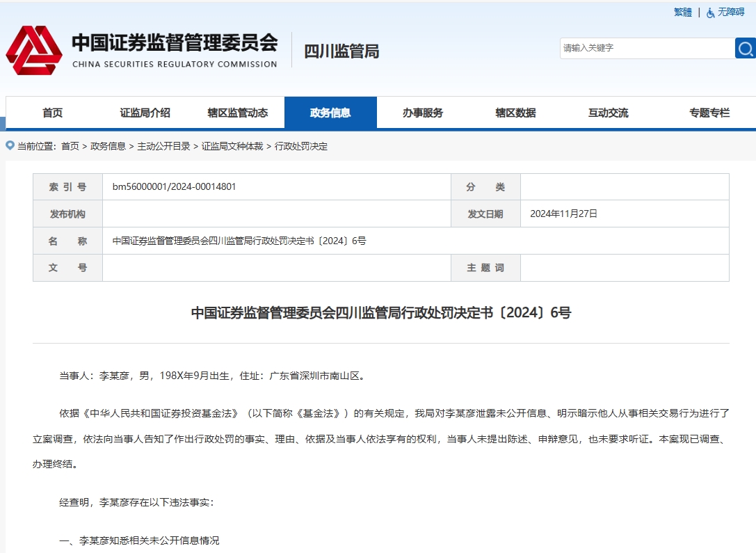756x553 pixels.
Task: Click the 当前位置 label text
Action: pos(37,146)
